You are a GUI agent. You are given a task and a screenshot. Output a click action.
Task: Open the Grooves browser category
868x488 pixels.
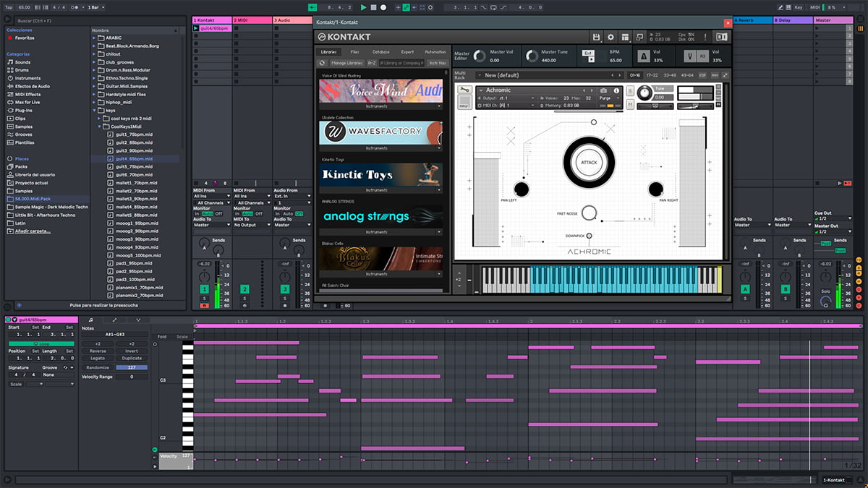[x=20, y=134]
